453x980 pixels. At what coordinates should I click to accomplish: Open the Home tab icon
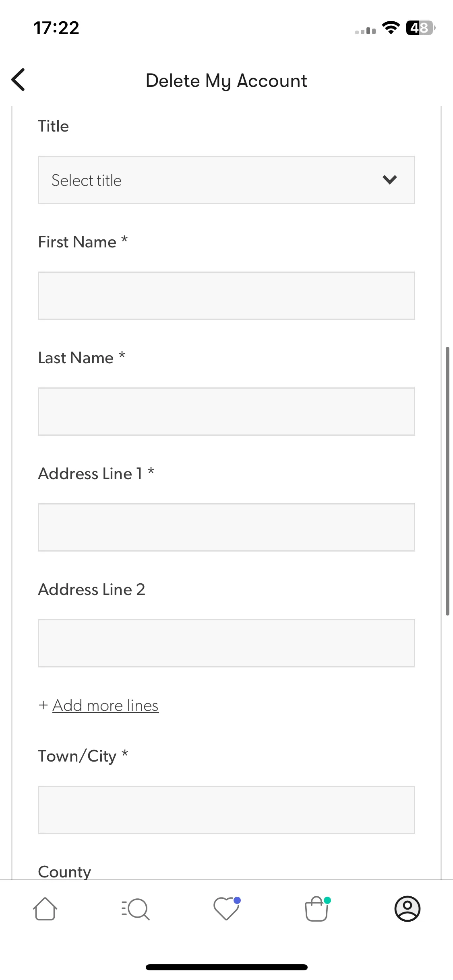tap(45, 909)
